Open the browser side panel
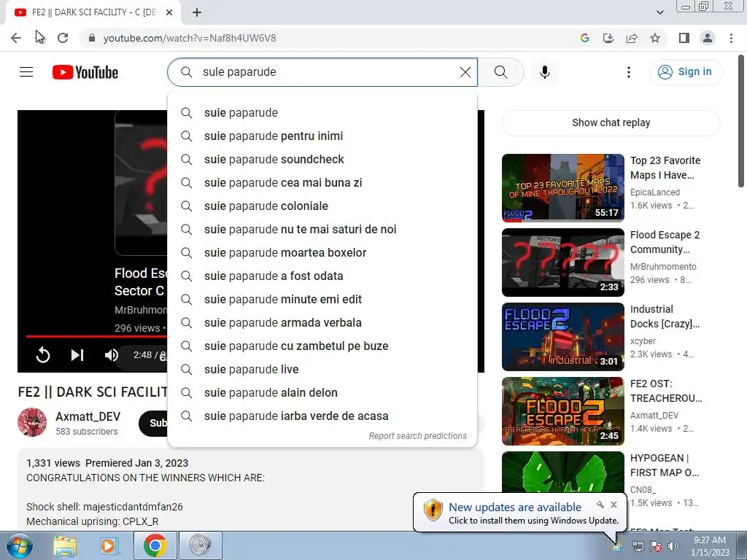Screen dimensions: 747x560 click(684, 38)
